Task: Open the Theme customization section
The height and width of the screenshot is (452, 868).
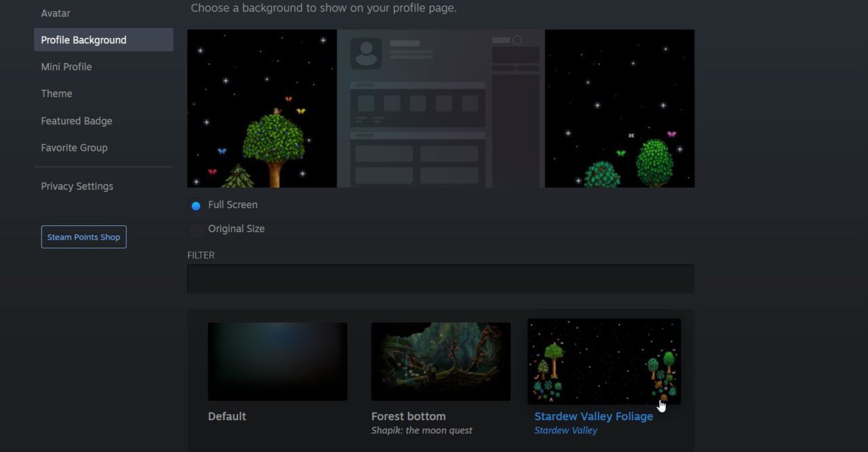Action: coord(56,93)
